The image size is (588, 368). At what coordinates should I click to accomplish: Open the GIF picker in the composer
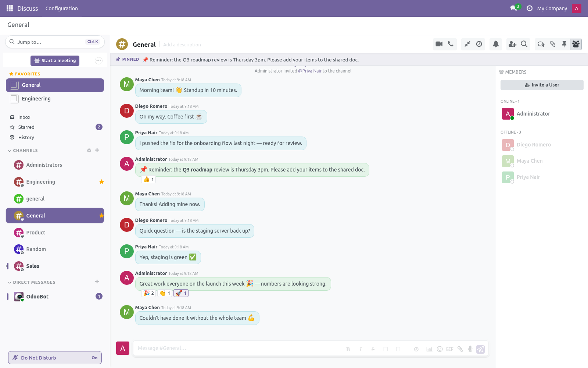coord(450,349)
